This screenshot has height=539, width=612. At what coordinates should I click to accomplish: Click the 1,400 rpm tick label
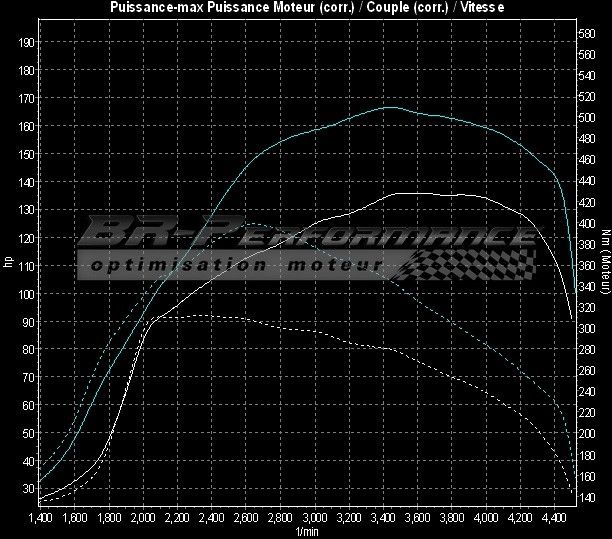tap(41, 518)
